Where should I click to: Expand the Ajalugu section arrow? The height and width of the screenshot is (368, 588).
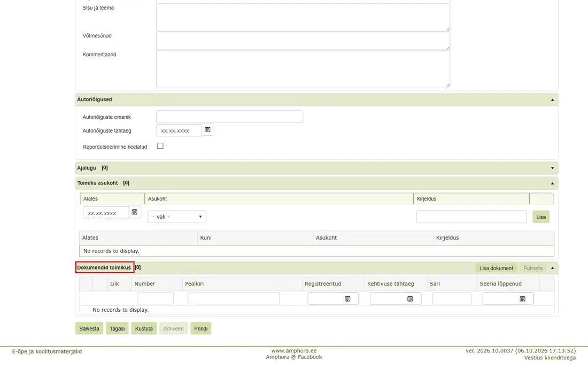click(552, 168)
